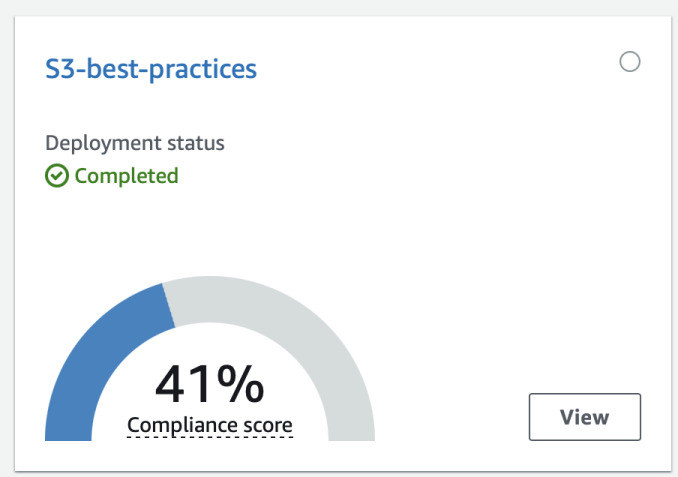The width and height of the screenshot is (678, 477).
Task: Open the S3-best-practices conformance pack link
Action: click(151, 69)
